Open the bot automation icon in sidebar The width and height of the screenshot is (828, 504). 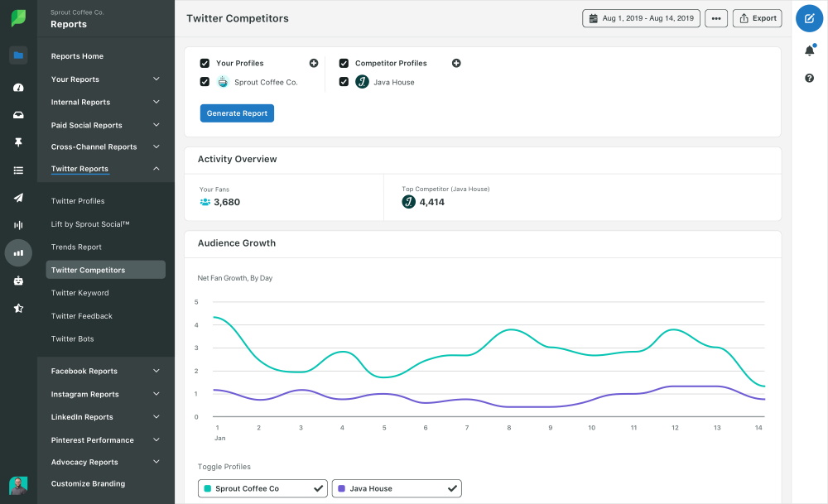[x=18, y=281]
